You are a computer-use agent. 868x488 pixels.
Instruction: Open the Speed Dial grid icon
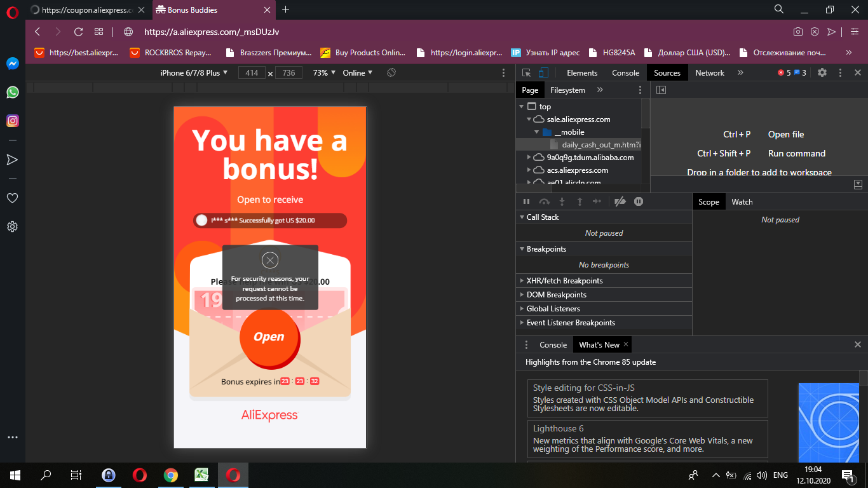[x=98, y=32]
